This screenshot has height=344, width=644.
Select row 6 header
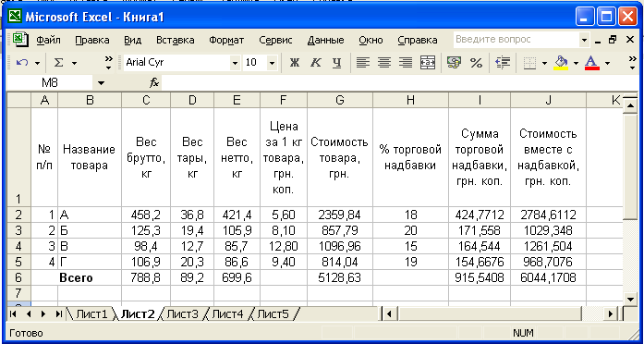[18, 277]
